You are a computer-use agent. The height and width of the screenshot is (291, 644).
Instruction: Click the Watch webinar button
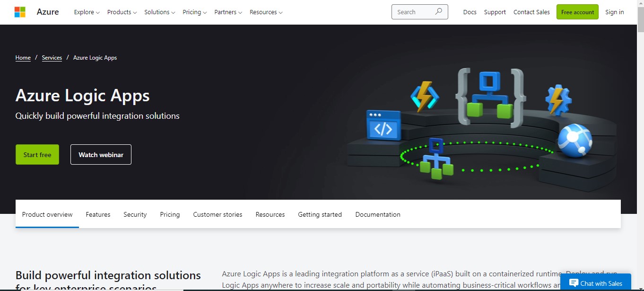pos(101,155)
